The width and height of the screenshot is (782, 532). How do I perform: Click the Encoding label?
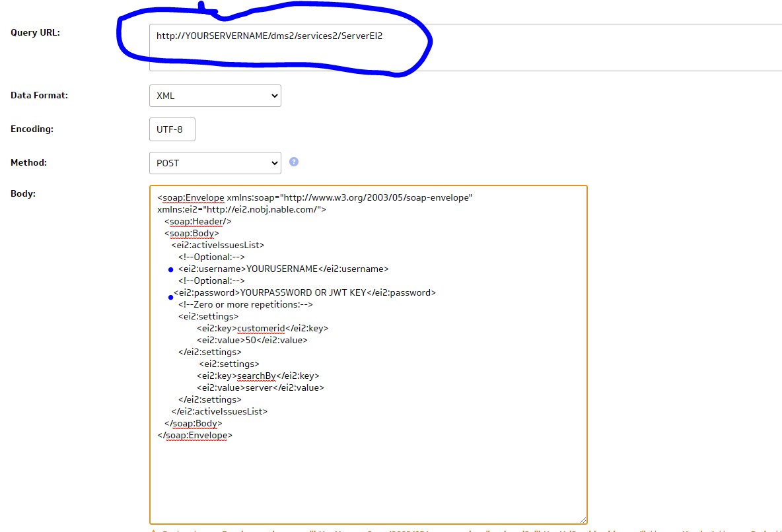32,129
